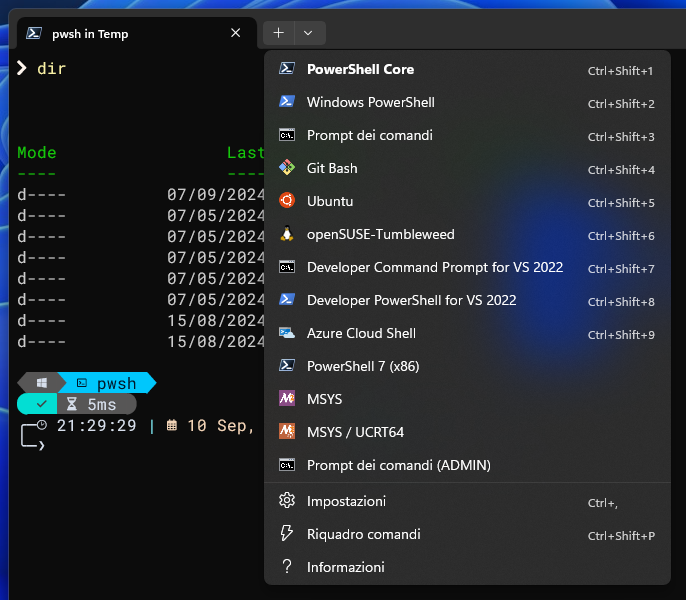
Task: Select the pwsh in Temp tab
Action: 136,33
